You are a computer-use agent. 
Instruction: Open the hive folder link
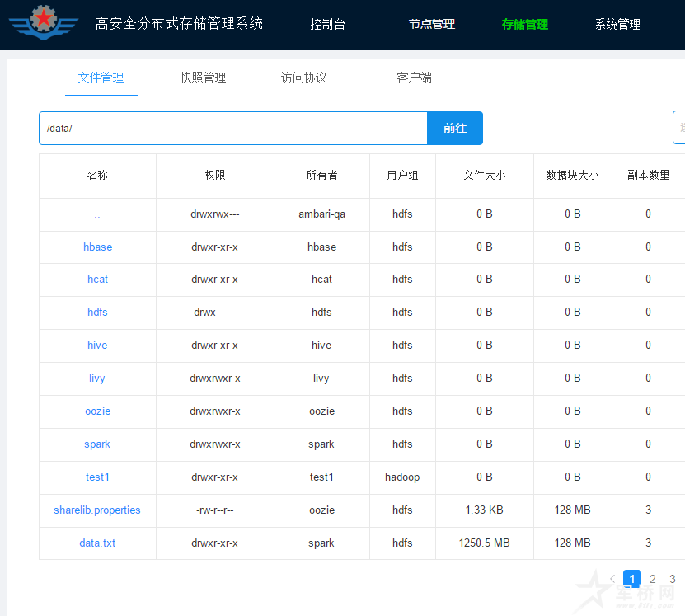tap(97, 346)
